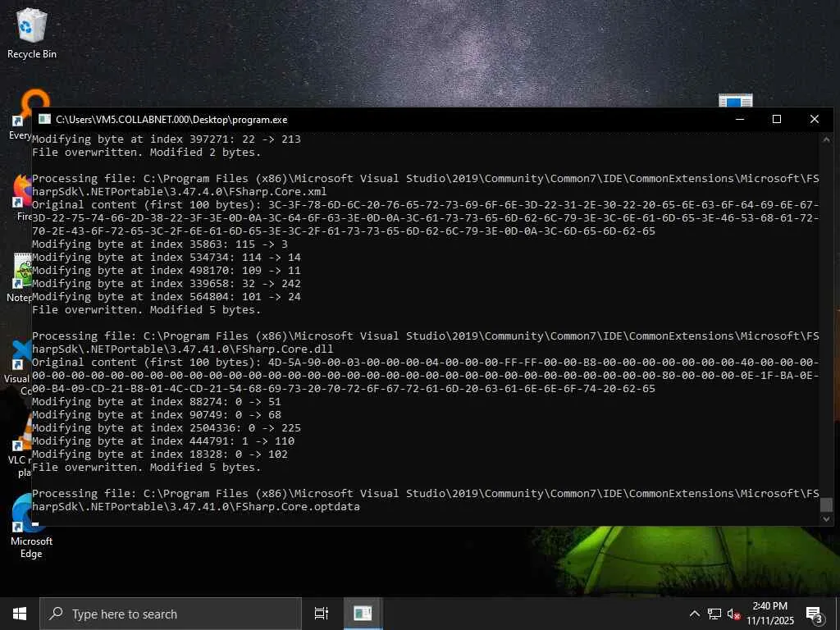Minimize the program.exe console window
Image resolution: width=840 pixels, height=630 pixels.
(x=740, y=119)
